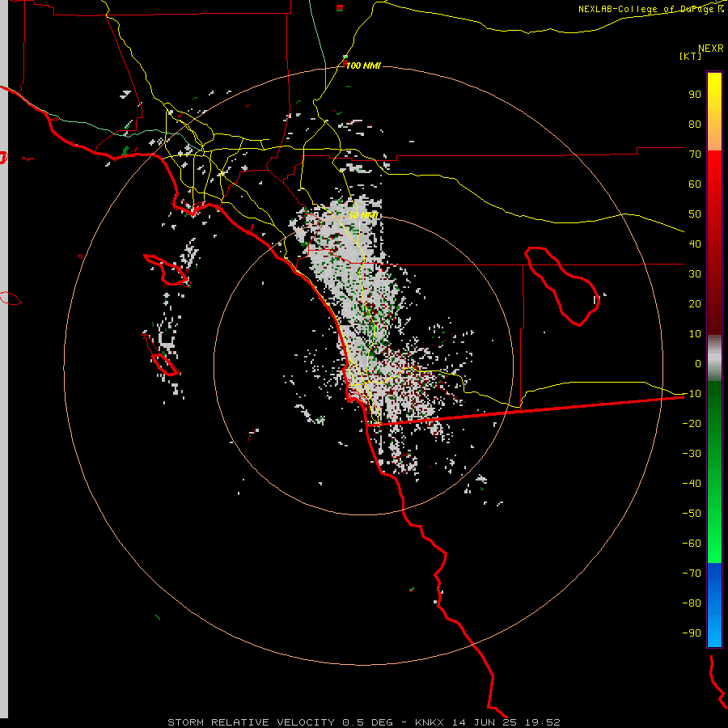Click the "NEXR" label above the legend
This screenshot has height=728, width=728.
[710, 48]
